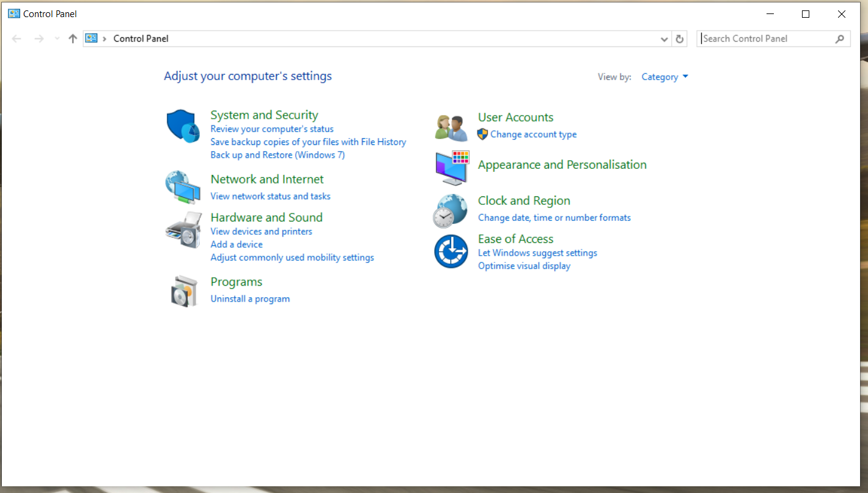
Task: Open the Network and Internet globe icon
Action: 183,187
